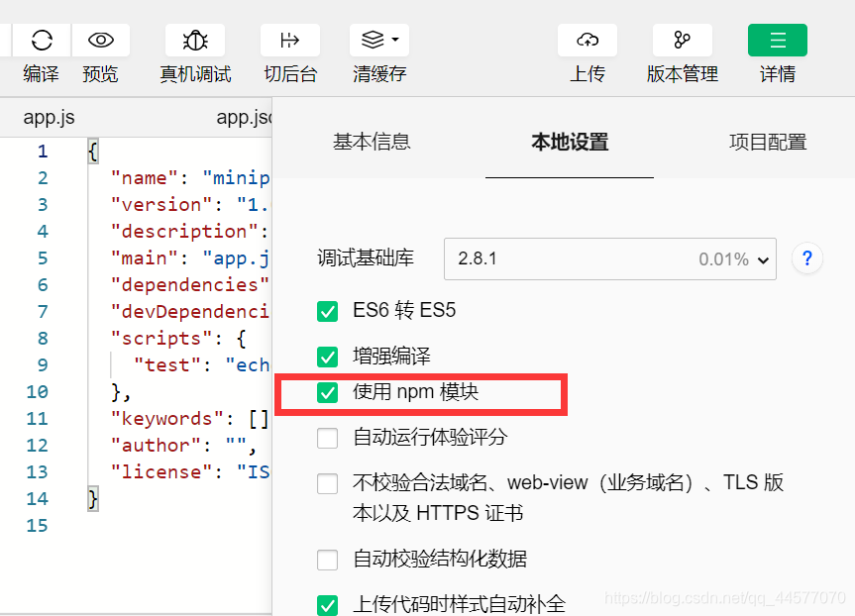The width and height of the screenshot is (855, 616).
Task: Click the 真机调试 label
Action: pyautogui.click(x=195, y=73)
